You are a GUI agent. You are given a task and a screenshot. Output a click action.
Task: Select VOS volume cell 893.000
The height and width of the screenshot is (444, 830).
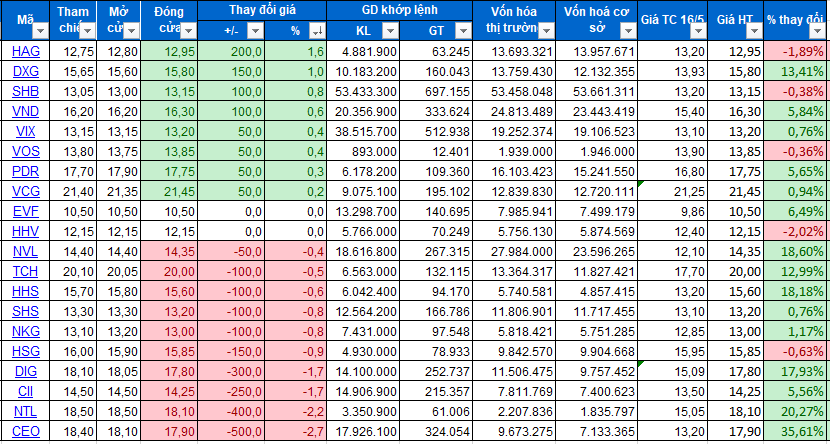point(363,152)
